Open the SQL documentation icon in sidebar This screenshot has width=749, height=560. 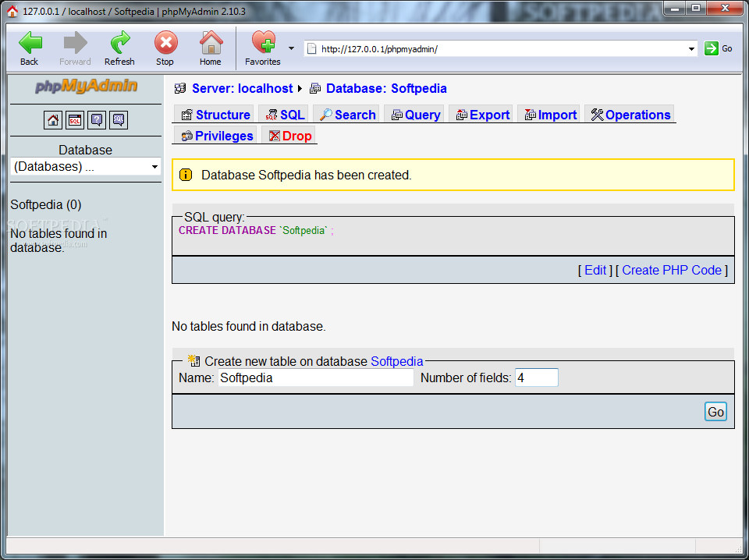pyautogui.click(x=119, y=120)
